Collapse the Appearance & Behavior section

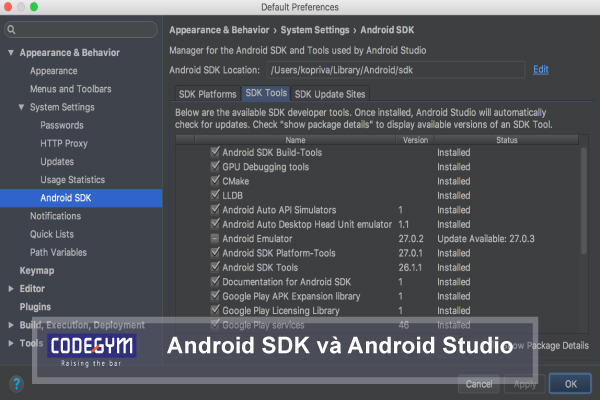11,53
